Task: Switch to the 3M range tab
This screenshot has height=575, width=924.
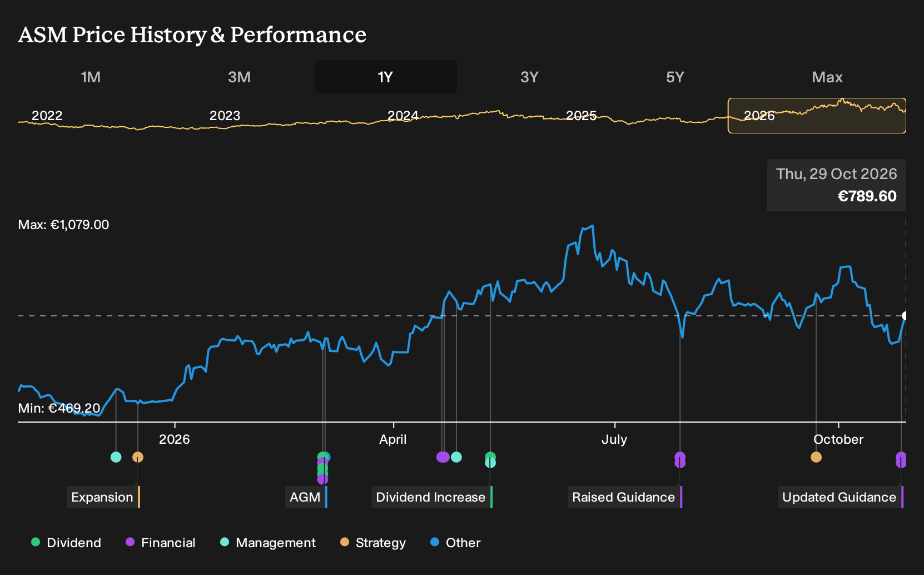Action: [x=239, y=77]
